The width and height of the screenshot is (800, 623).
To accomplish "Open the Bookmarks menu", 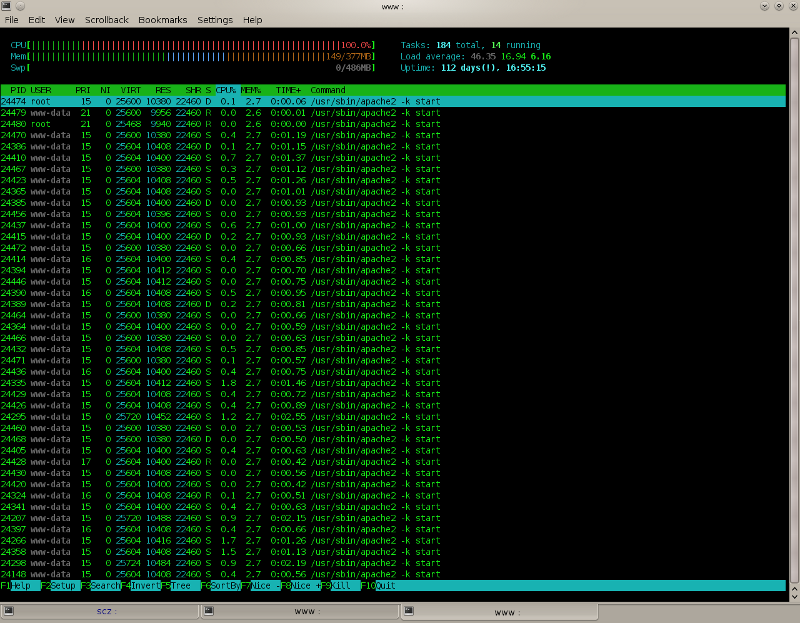I will tap(163, 20).
